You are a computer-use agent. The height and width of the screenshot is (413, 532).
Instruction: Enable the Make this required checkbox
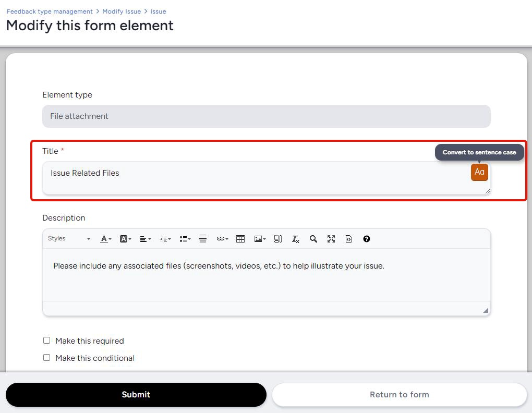click(47, 341)
